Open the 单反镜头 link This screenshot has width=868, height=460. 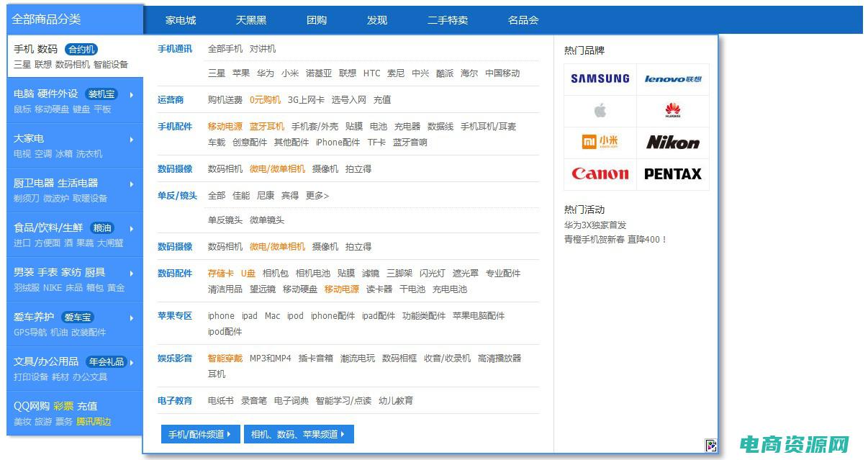[x=225, y=220]
